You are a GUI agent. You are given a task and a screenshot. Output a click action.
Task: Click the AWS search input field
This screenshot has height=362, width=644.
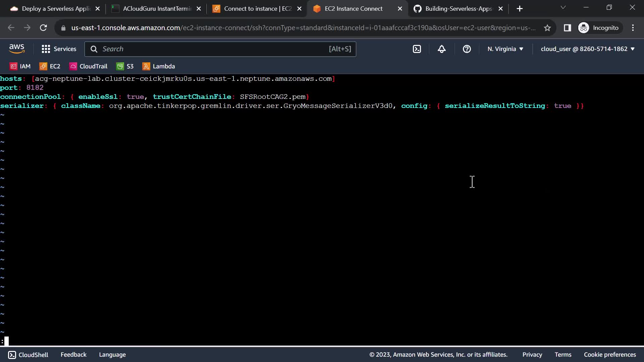(x=215, y=49)
